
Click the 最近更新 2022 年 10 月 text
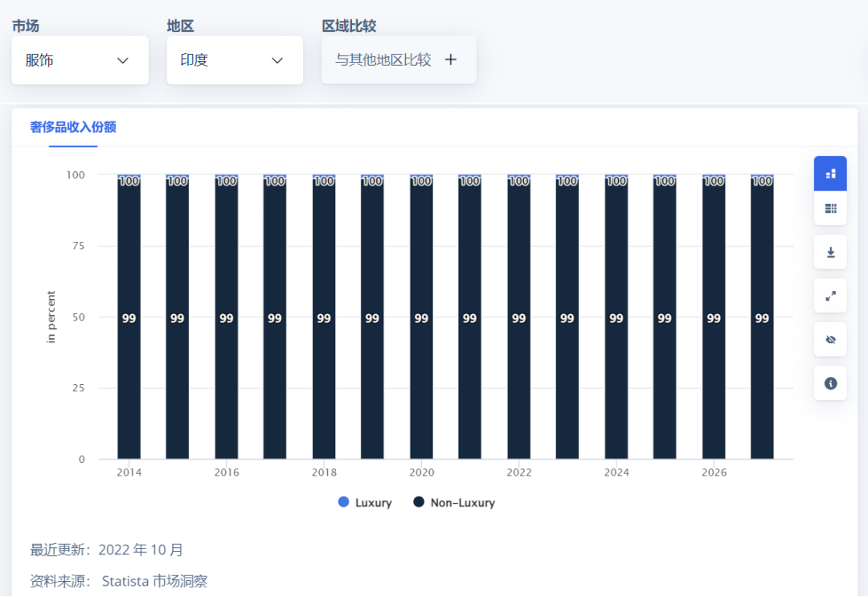click(x=106, y=550)
